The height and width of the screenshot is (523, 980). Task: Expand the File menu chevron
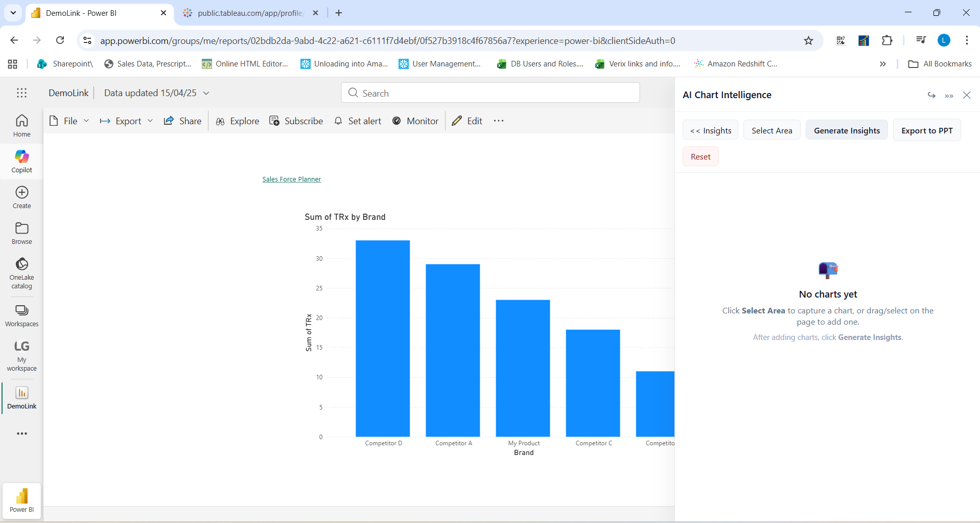[86, 121]
